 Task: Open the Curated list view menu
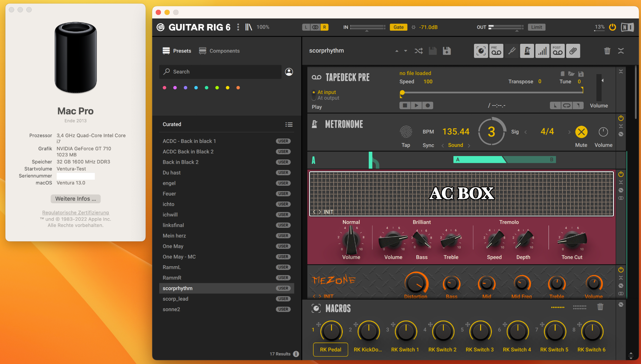click(289, 124)
